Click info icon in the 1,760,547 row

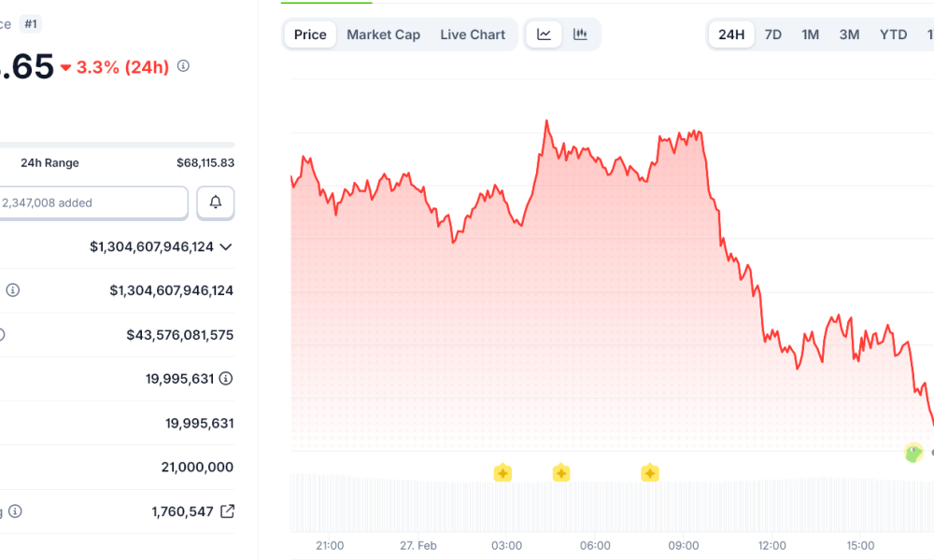click(x=15, y=511)
